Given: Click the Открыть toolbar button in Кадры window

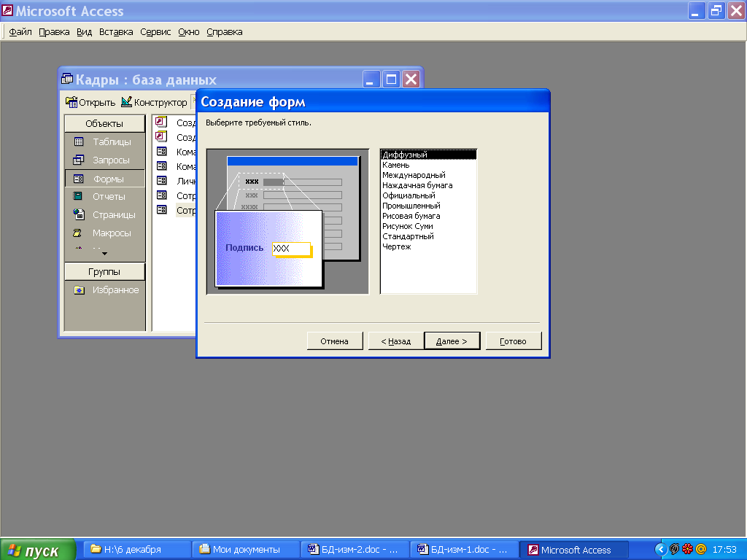Looking at the screenshot, I should pos(90,102).
